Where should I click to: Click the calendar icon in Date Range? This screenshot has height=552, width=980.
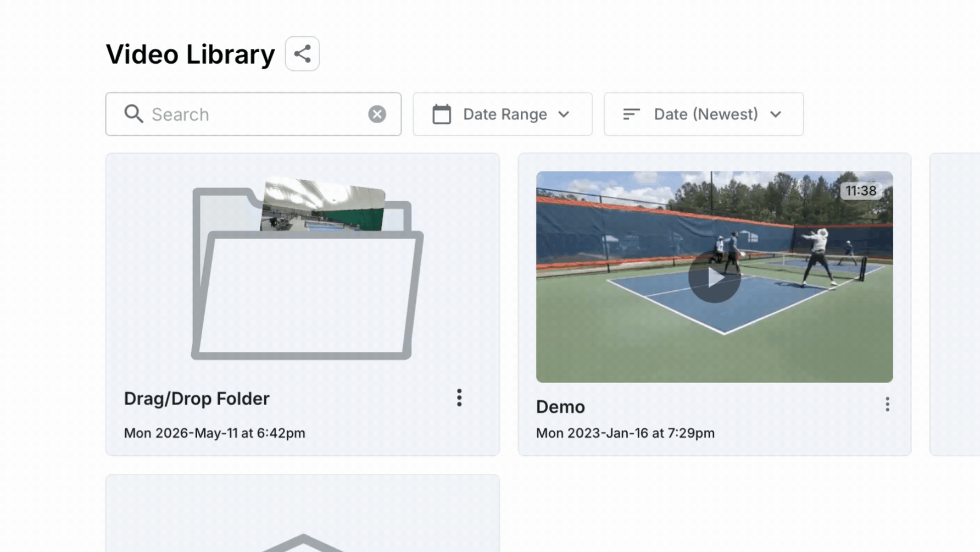(x=442, y=114)
